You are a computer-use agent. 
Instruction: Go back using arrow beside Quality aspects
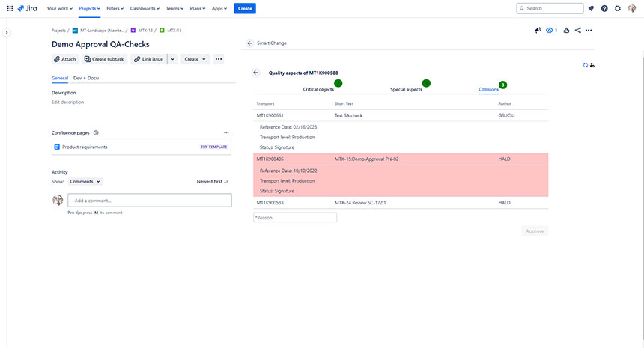256,73
